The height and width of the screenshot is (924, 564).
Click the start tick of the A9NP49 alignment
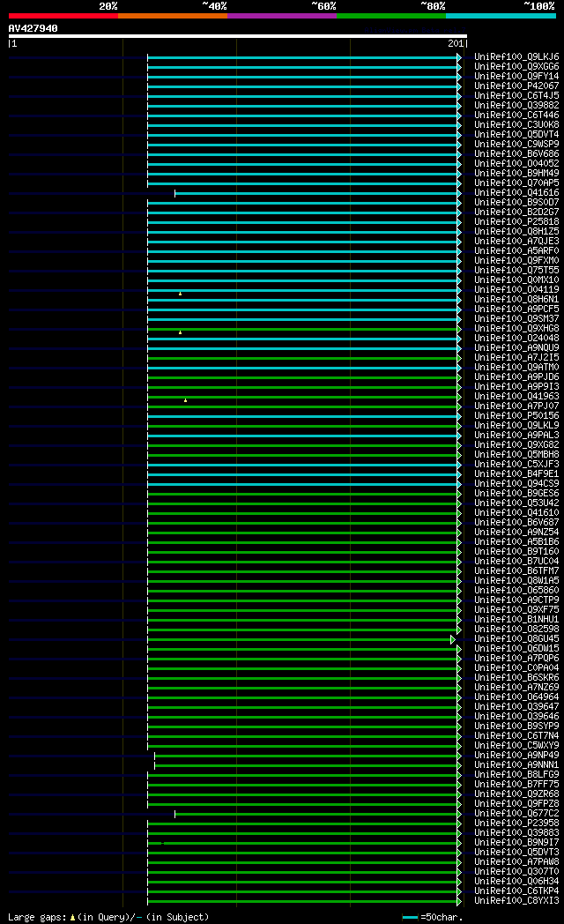click(155, 756)
